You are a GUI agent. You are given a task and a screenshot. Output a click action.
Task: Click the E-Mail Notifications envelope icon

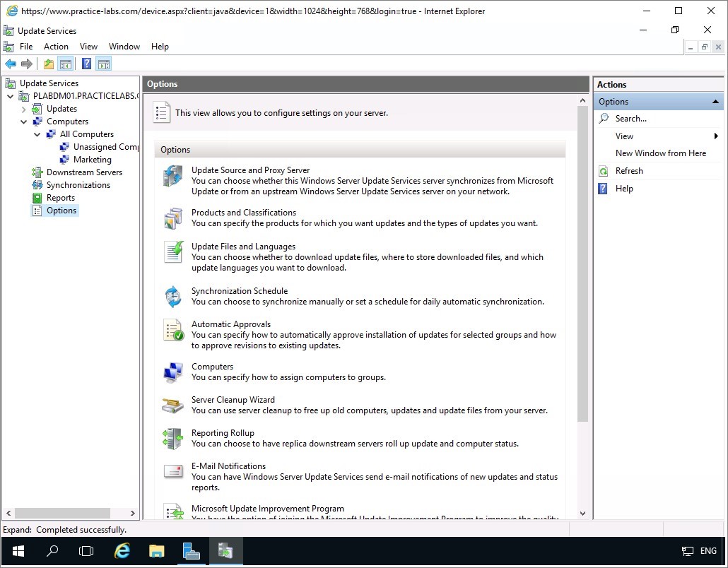(172, 471)
